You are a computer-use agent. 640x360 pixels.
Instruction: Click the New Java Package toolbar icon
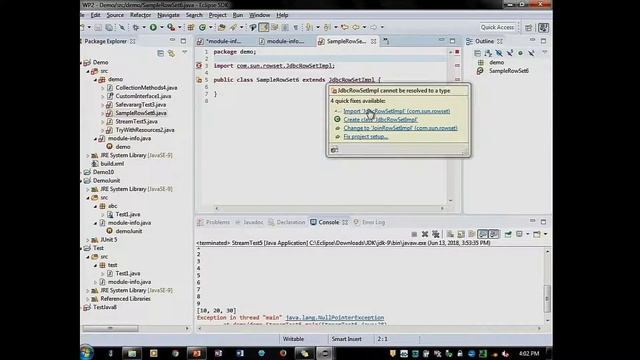[x=191, y=27]
